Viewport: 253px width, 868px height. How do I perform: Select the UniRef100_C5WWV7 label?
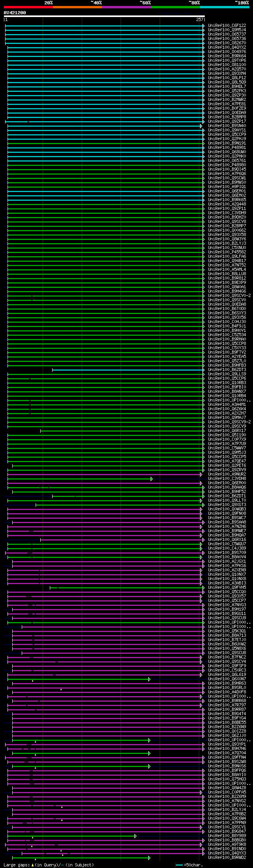click(x=227, y=448)
